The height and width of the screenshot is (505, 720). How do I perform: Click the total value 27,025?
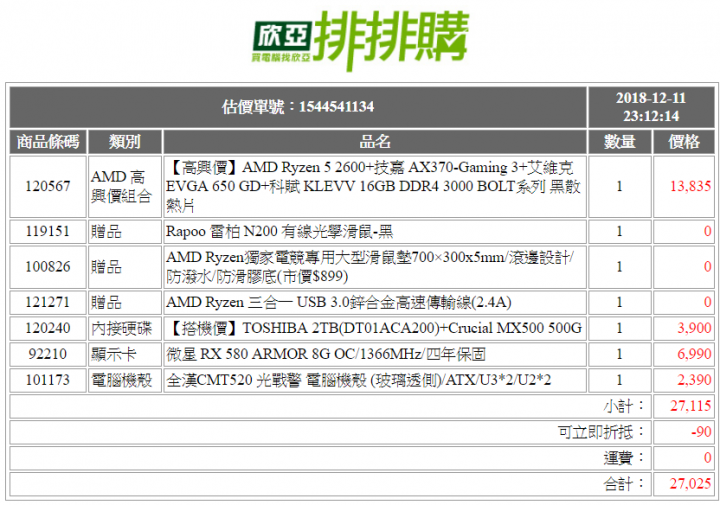point(690,484)
